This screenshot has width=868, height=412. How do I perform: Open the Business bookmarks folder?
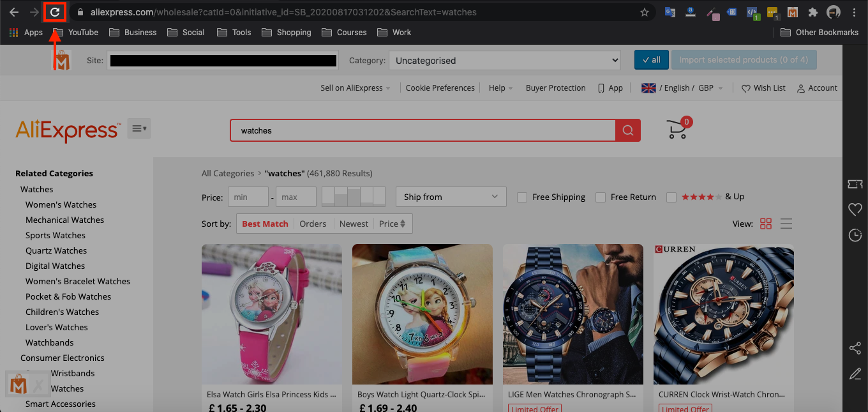click(x=133, y=32)
